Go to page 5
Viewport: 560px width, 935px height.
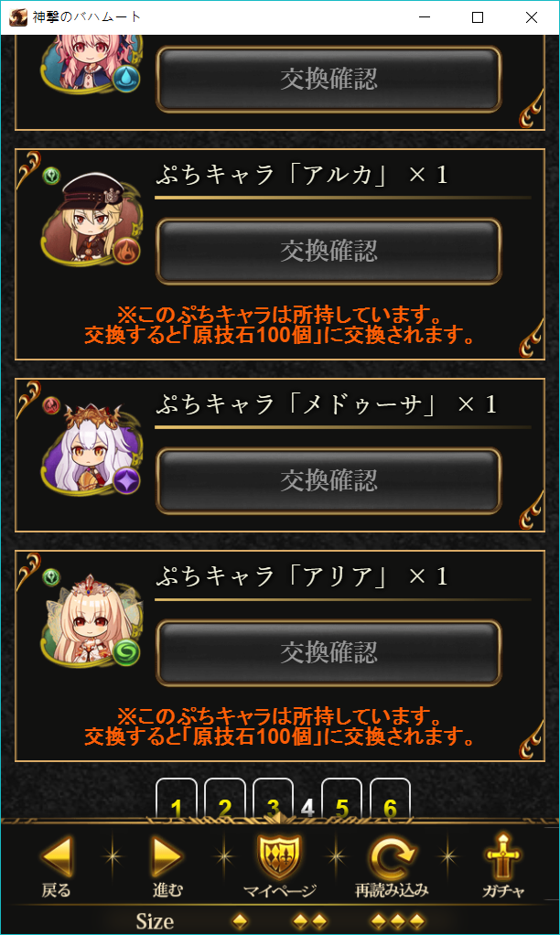coord(341,799)
